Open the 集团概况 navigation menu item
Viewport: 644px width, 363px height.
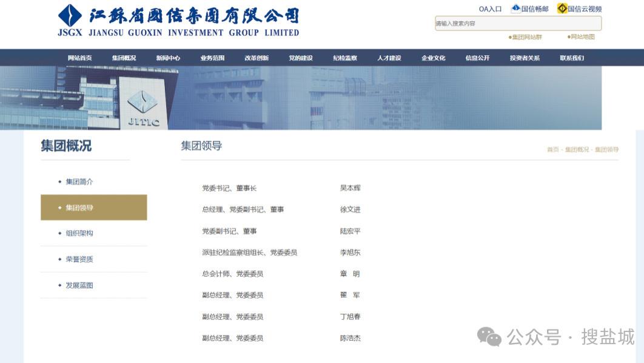[124, 58]
